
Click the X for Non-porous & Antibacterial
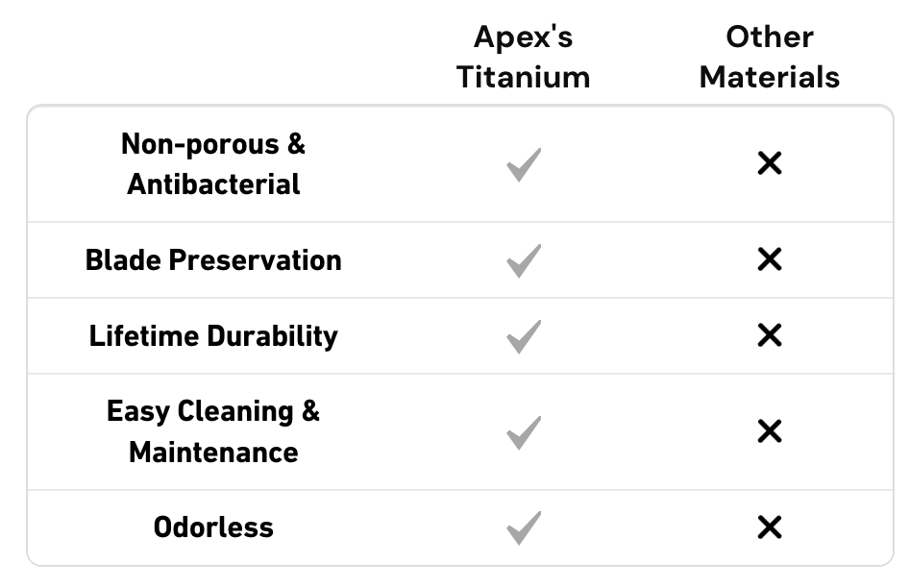point(770,163)
